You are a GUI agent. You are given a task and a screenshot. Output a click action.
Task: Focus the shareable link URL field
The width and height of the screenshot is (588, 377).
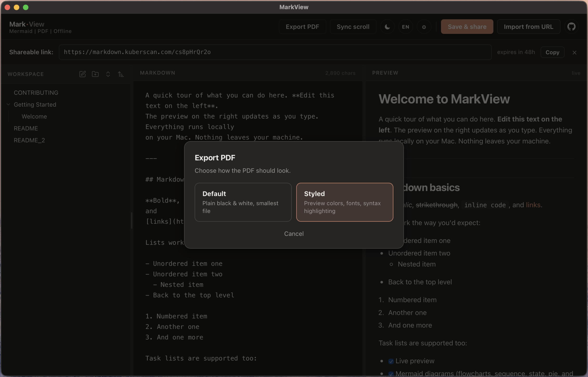(x=275, y=52)
